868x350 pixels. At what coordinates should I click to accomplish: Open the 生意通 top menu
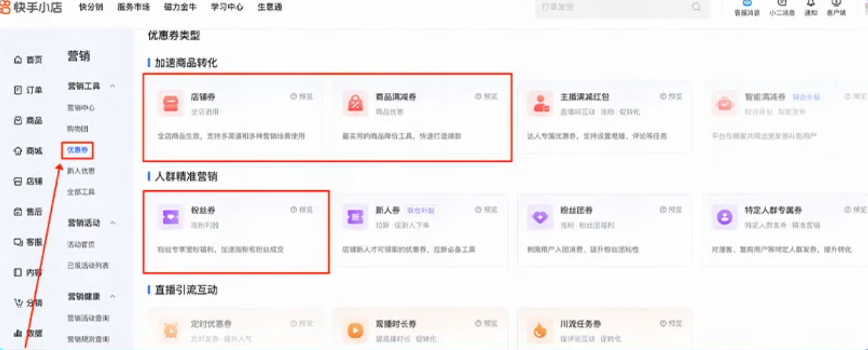269,7
